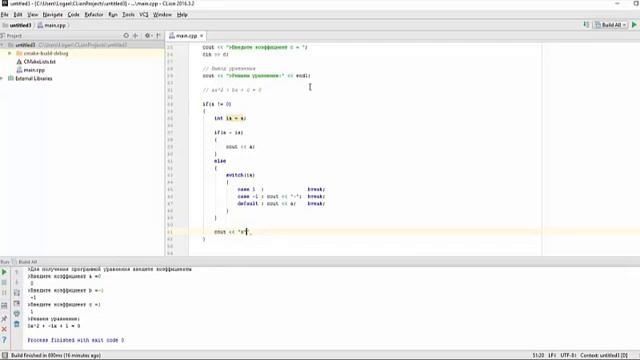Click the red X close icon in Run panel
The image size is (640, 360).
pos(4,329)
